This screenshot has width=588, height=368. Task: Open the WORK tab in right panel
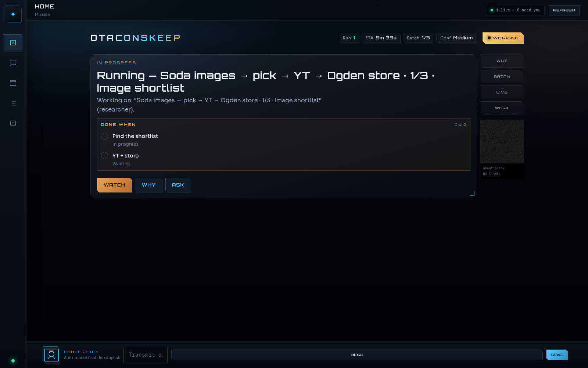coord(502,108)
